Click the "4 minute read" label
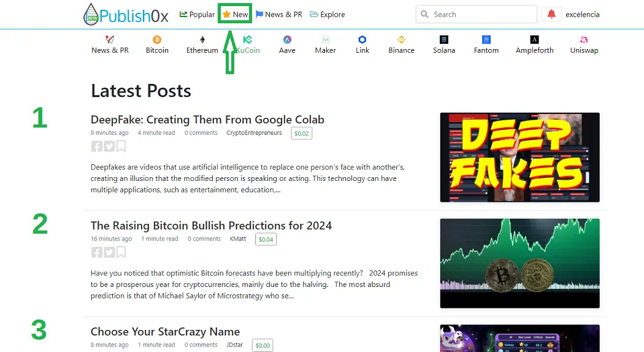The image size is (644, 352). click(156, 132)
